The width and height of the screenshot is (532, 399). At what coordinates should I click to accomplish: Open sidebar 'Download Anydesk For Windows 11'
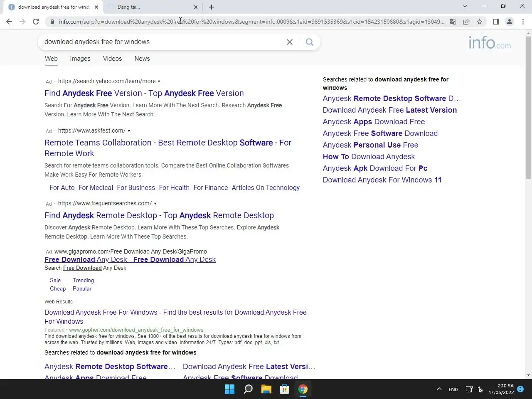tap(382, 180)
